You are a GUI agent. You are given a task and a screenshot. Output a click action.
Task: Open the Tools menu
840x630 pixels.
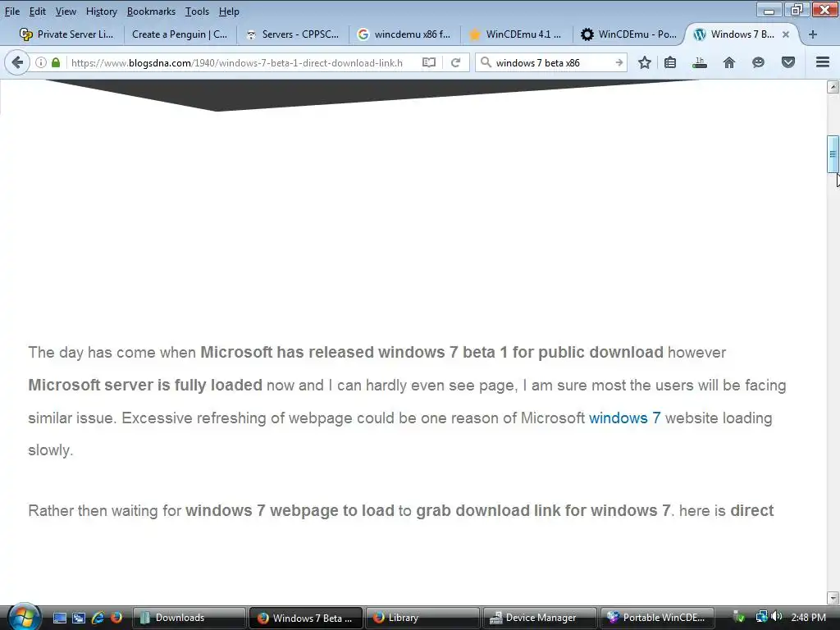pos(197,11)
